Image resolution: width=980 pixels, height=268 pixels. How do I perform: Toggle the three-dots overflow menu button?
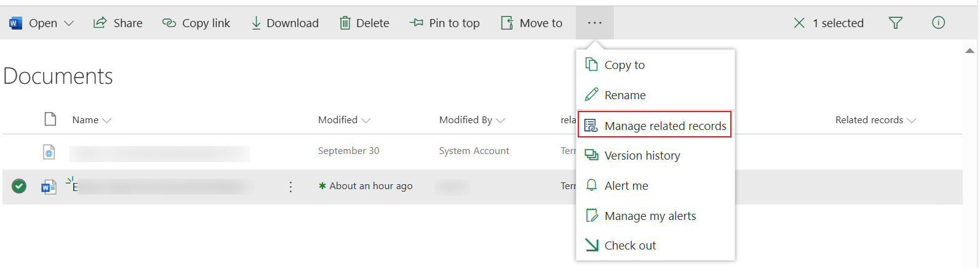pos(594,23)
